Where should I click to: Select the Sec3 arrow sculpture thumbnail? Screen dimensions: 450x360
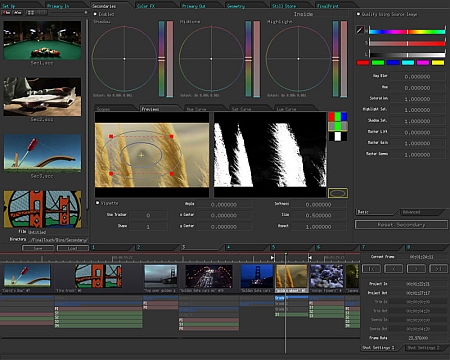tap(42, 153)
